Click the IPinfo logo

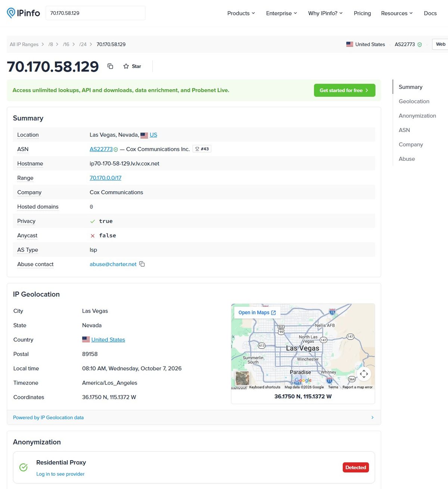pyautogui.click(x=24, y=13)
